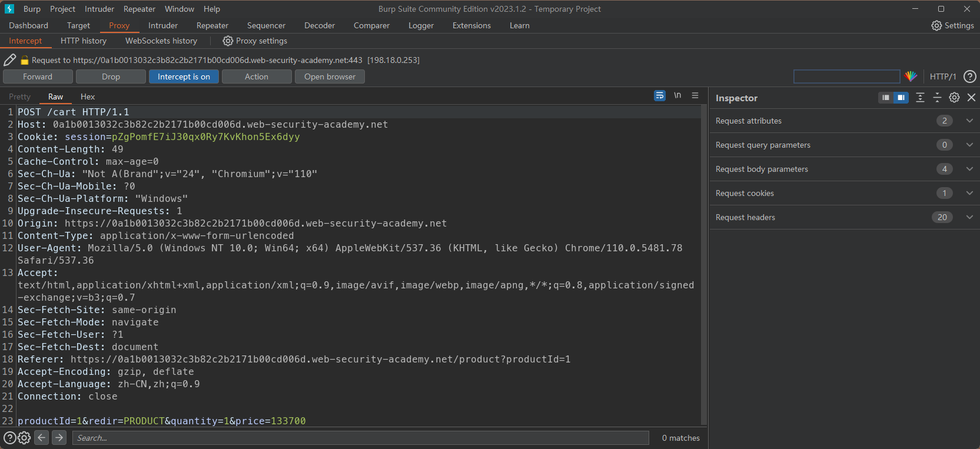980x449 pixels.
Task: Switch to Target tab
Action: (x=78, y=25)
